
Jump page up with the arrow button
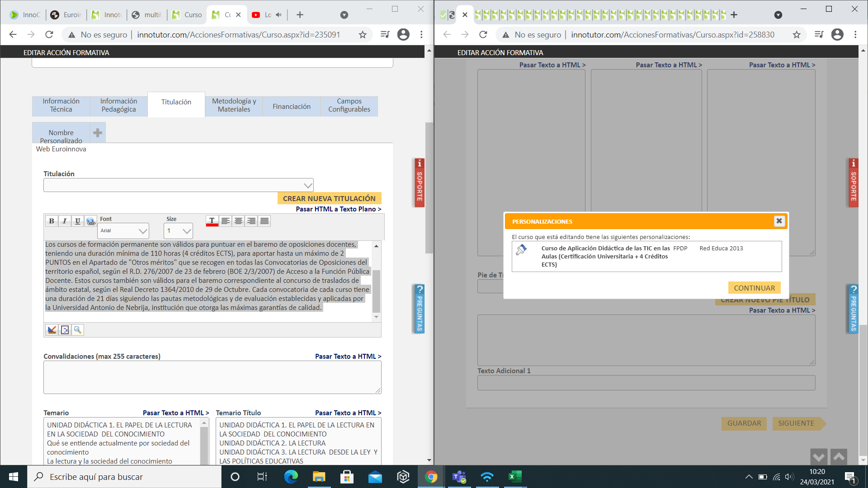839,457
